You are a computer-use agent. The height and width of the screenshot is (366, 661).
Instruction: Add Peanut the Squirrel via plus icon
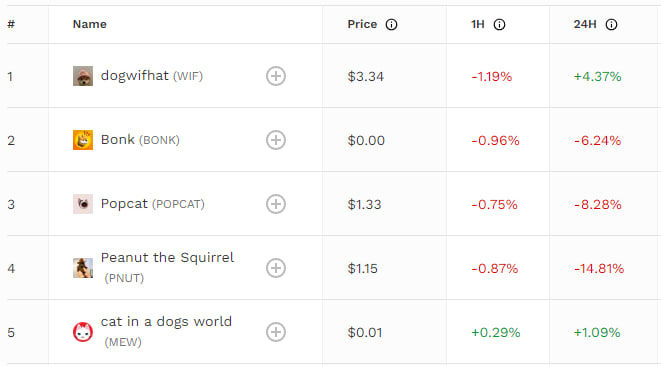276,268
